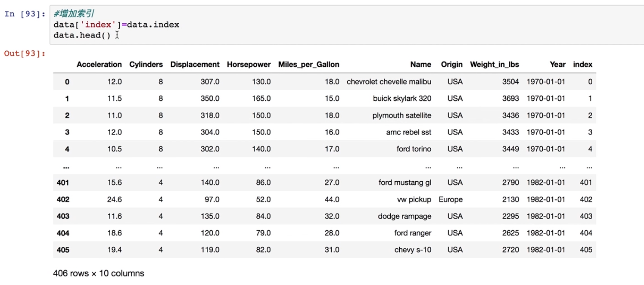Viewport: 644px width, 285px height.
Task: Click the Miles_per_Gallon column header
Action: pyautogui.click(x=308, y=65)
